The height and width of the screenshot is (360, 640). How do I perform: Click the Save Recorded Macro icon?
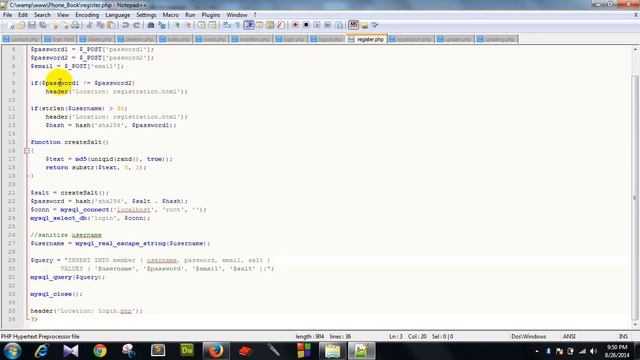[339, 25]
